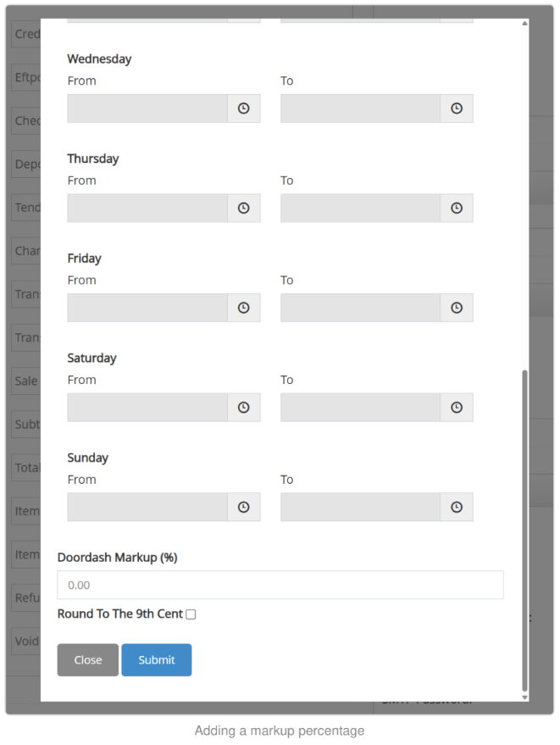Open the Sunday To time picker clock icon
The width and height of the screenshot is (560, 745).
pos(457,507)
